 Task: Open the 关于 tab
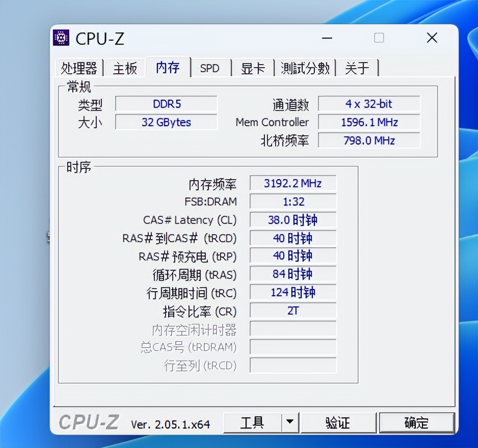click(357, 68)
